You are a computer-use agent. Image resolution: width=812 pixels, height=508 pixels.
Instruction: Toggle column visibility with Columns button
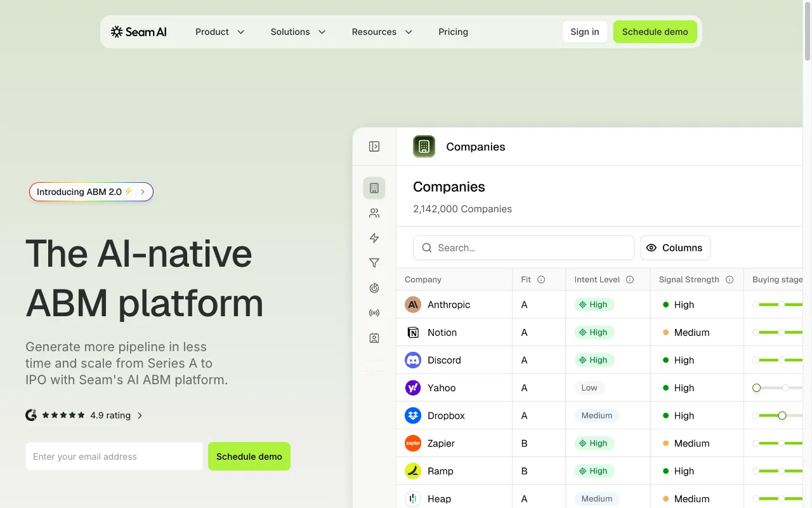point(675,248)
